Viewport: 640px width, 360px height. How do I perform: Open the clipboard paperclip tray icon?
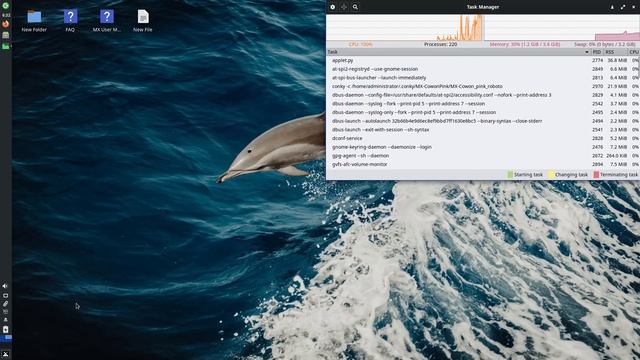click(5, 304)
